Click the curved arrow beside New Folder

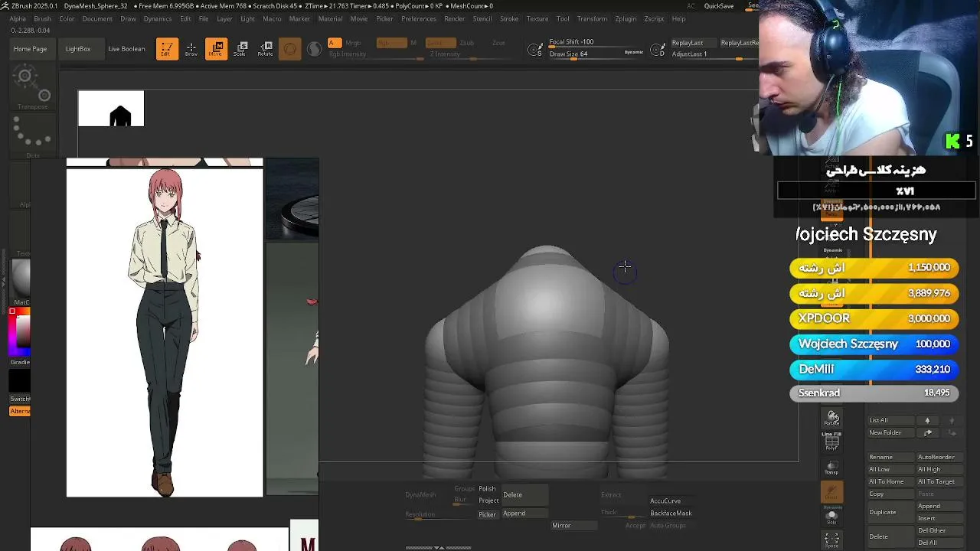coord(928,433)
